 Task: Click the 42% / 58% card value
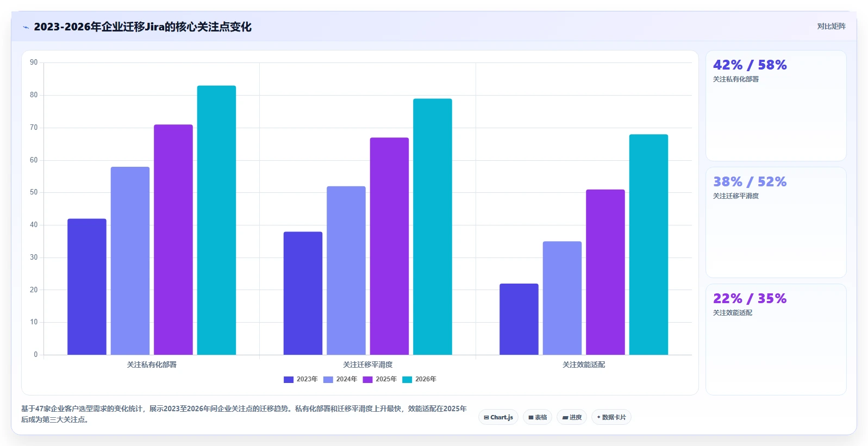(750, 65)
